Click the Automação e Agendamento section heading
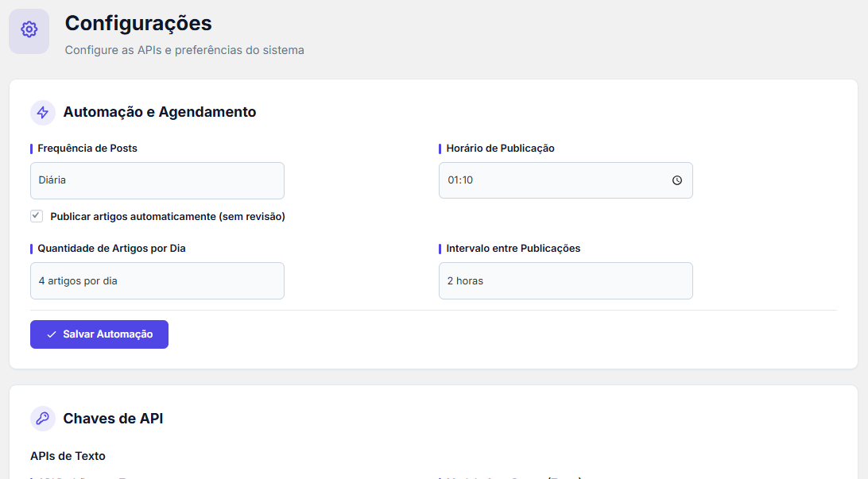The width and height of the screenshot is (868, 479). [x=160, y=112]
